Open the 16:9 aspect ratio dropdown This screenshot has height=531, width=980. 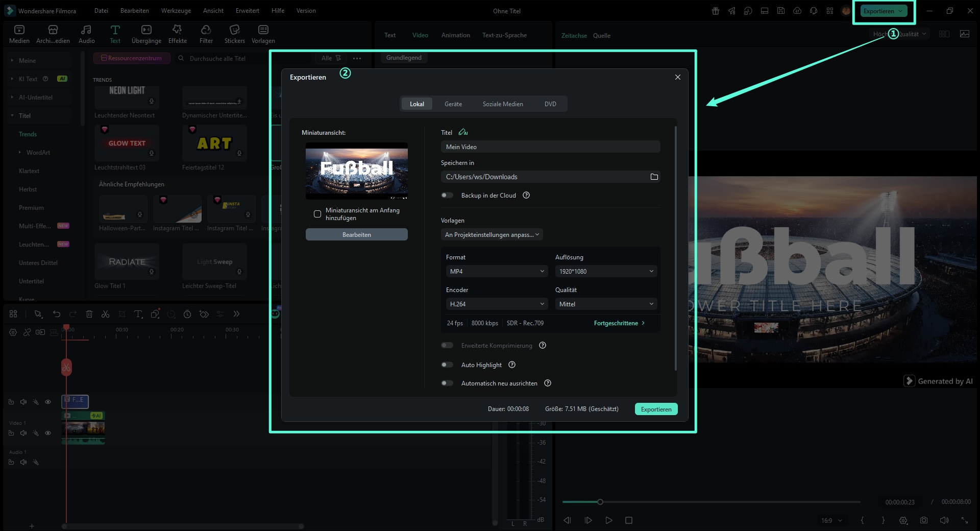coord(831,520)
